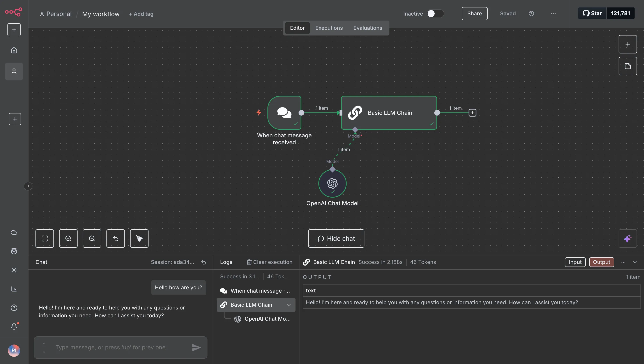Screen dimensions: 644x364
Task: Click the tidy up nodes broom icon
Action: tap(139, 238)
